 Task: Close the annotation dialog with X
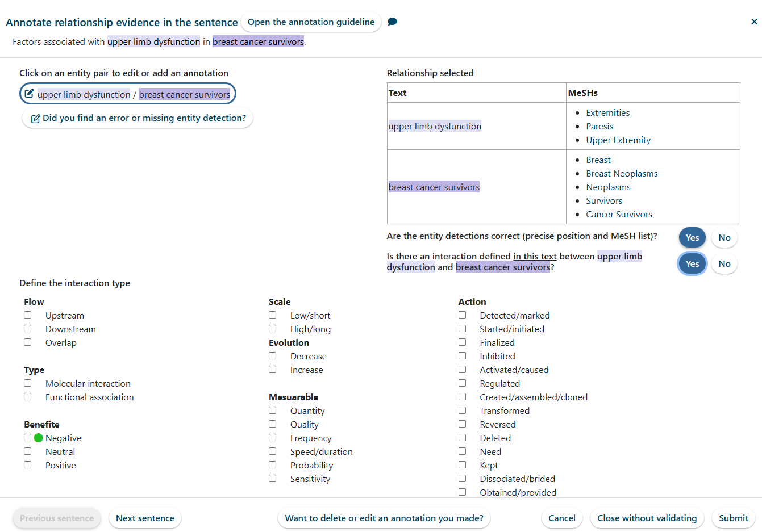[754, 22]
